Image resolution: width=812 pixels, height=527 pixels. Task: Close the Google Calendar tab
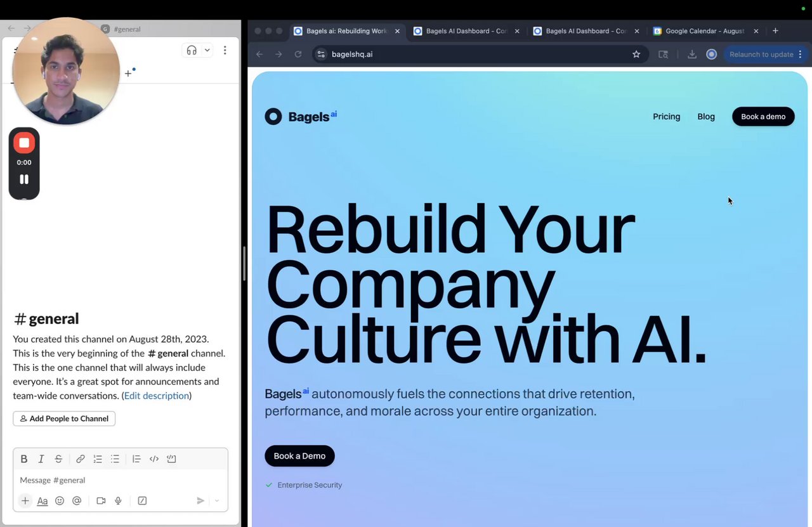point(756,31)
